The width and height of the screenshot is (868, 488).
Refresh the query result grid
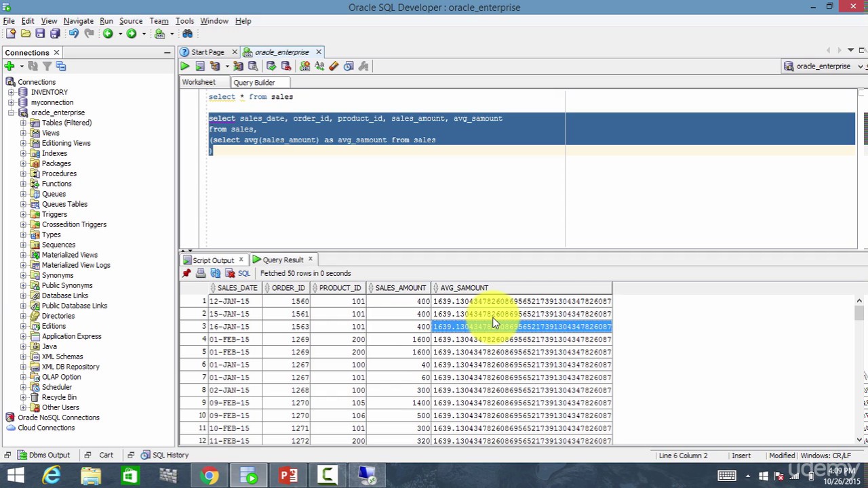pyautogui.click(x=216, y=273)
